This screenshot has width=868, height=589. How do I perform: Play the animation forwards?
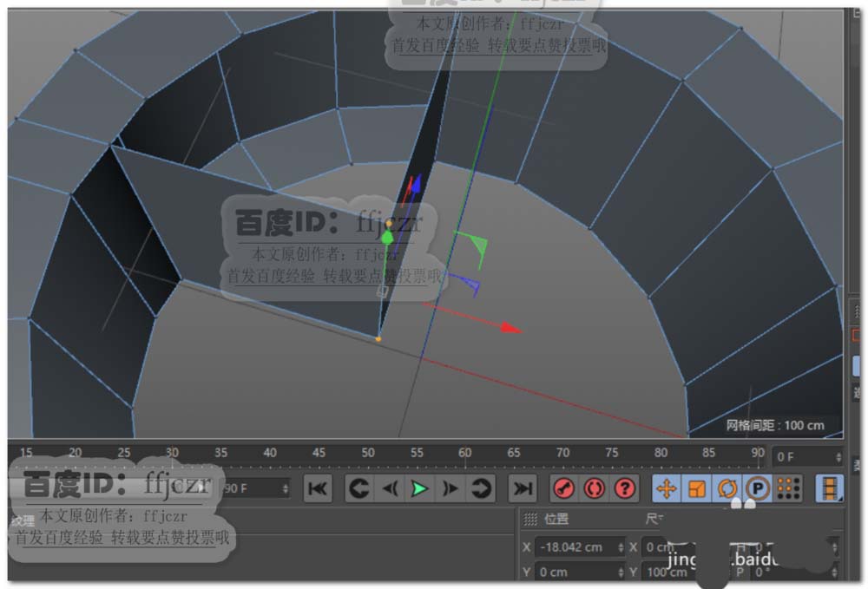pyautogui.click(x=419, y=489)
